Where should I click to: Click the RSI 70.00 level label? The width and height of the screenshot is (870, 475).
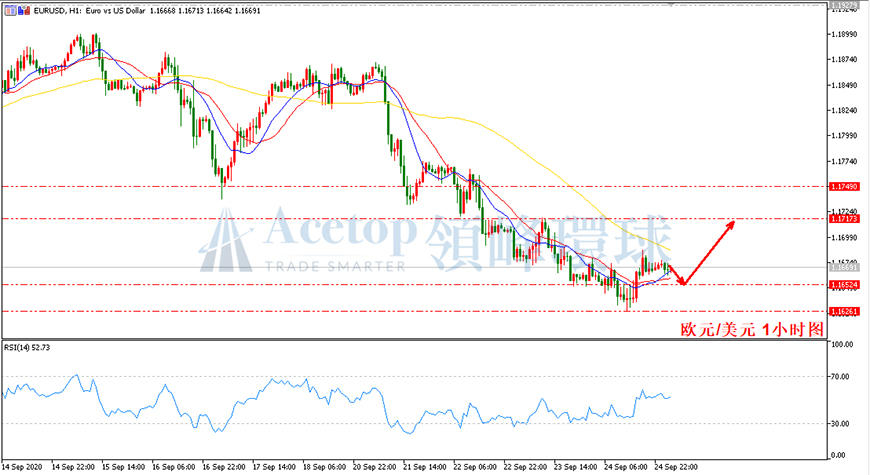point(841,376)
